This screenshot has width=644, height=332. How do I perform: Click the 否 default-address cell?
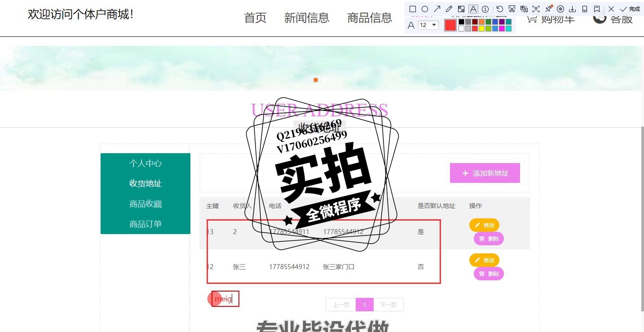(x=421, y=267)
